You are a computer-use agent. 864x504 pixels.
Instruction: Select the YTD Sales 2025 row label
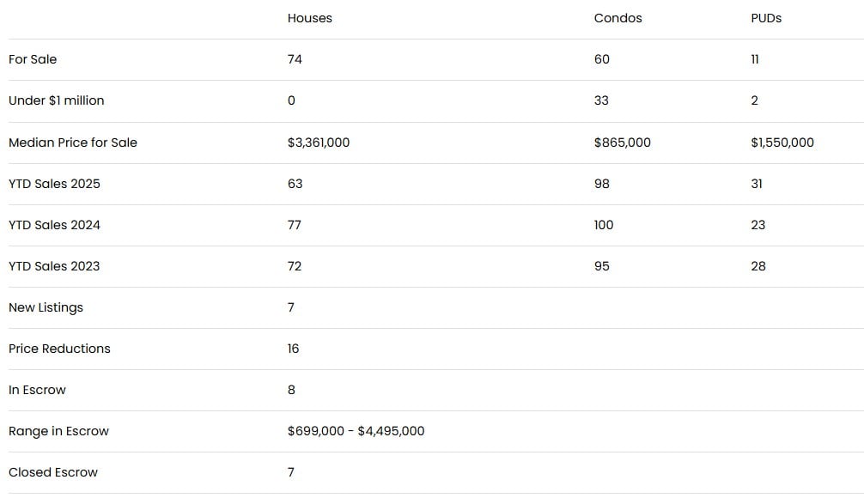point(54,184)
